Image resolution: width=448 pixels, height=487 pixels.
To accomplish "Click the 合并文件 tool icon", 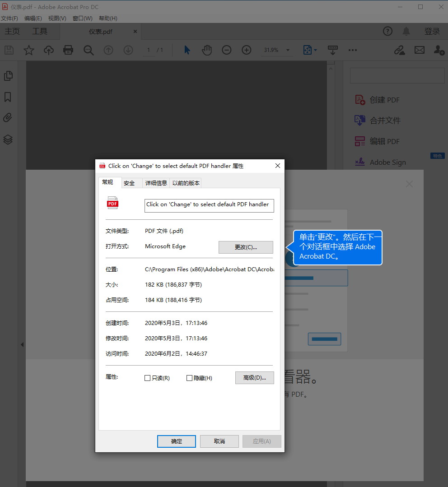I will click(x=360, y=120).
